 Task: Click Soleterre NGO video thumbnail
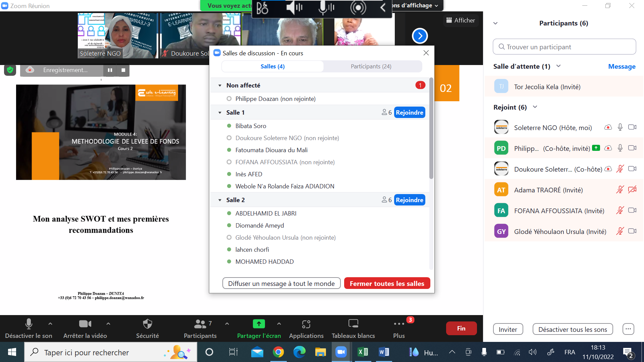[x=117, y=36]
